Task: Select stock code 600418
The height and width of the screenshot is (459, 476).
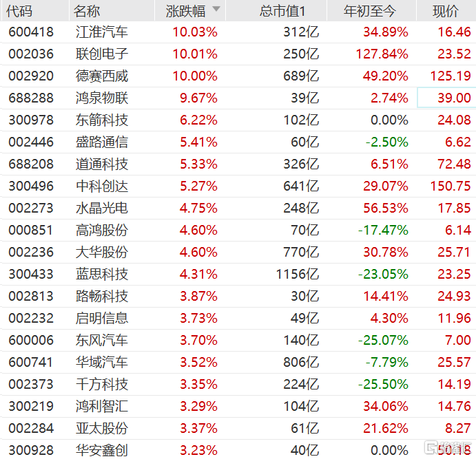Action: 31,32
